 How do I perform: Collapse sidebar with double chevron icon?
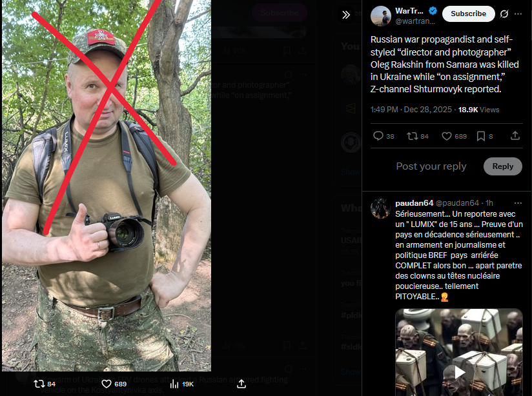tap(345, 15)
